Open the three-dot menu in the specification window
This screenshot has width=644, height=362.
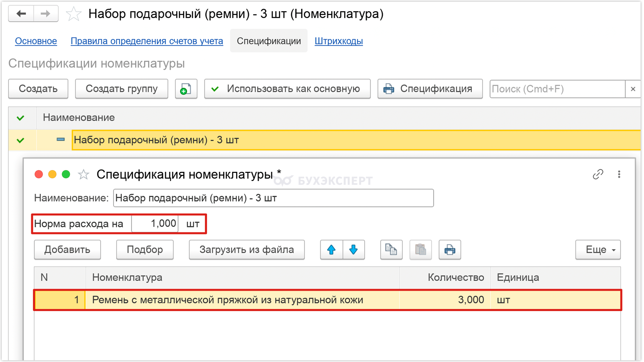tap(619, 175)
